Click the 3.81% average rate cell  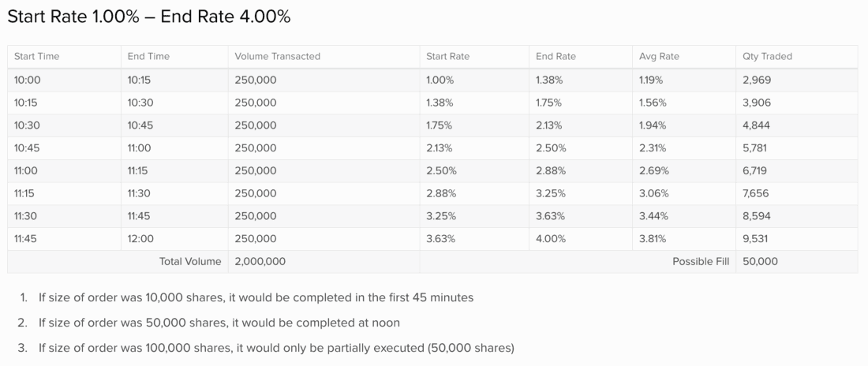[651, 239]
